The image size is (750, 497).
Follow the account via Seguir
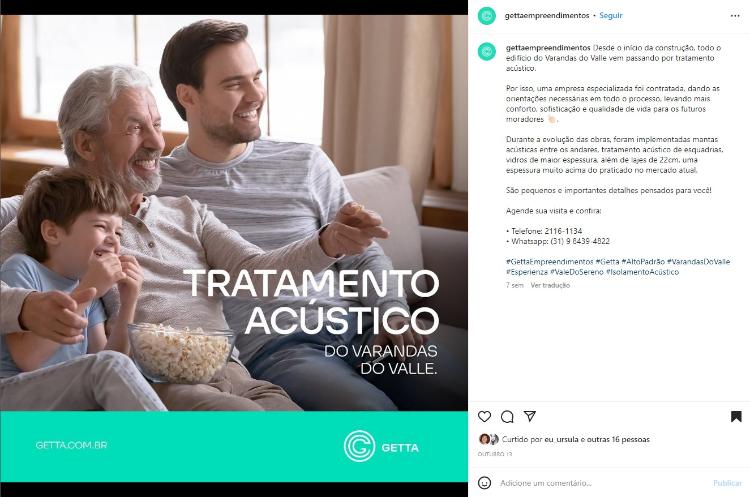(x=611, y=15)
